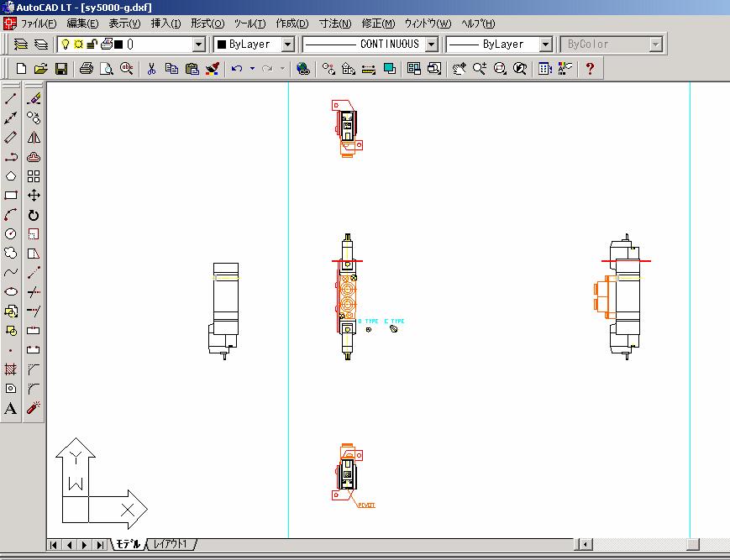Select the Line drawing tool
The width and height of the screenshot is (730, 560).
tap(11, 99)
